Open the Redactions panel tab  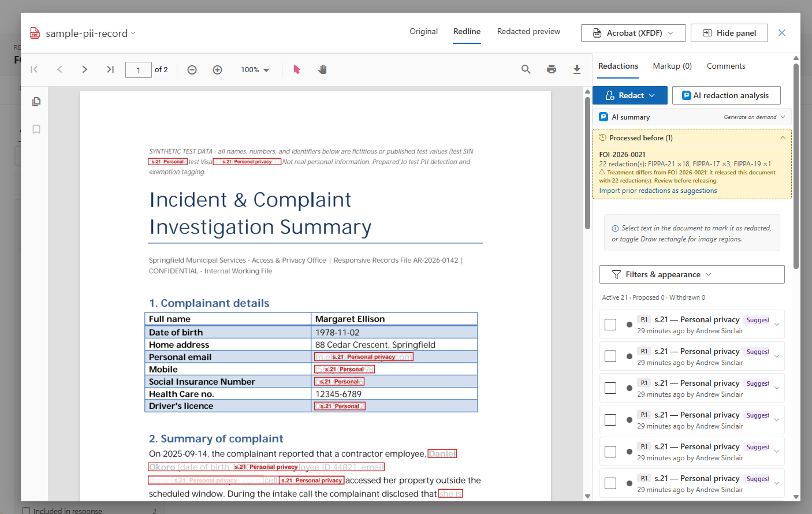point(619,66)
